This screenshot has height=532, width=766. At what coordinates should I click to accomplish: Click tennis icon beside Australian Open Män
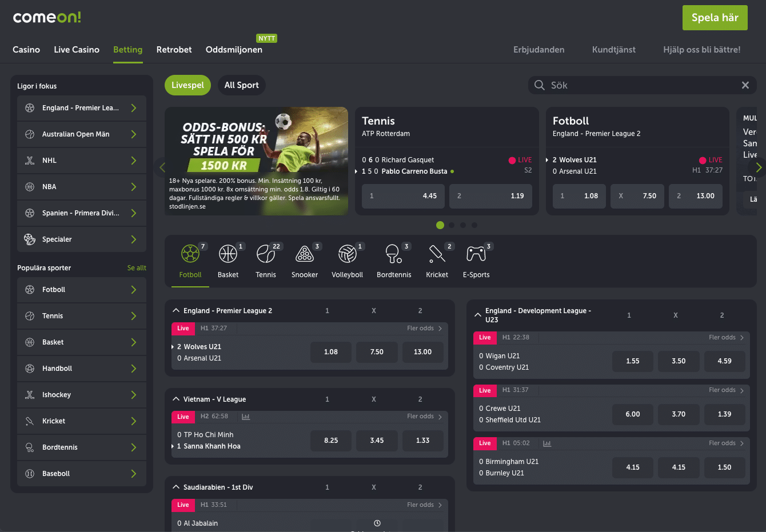pos(30,134)
